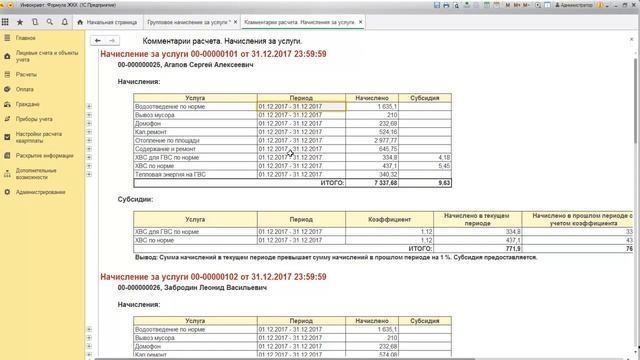The width and height of the screenshot is (640, 360).
Task: Expand second-section Вывоз мусора row group
Action: 89,338
